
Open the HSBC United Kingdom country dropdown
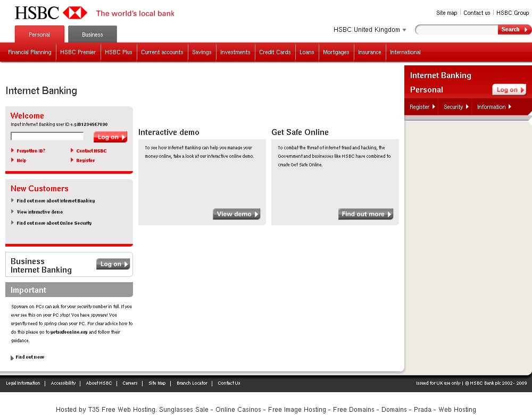click(x=370, y=30)
